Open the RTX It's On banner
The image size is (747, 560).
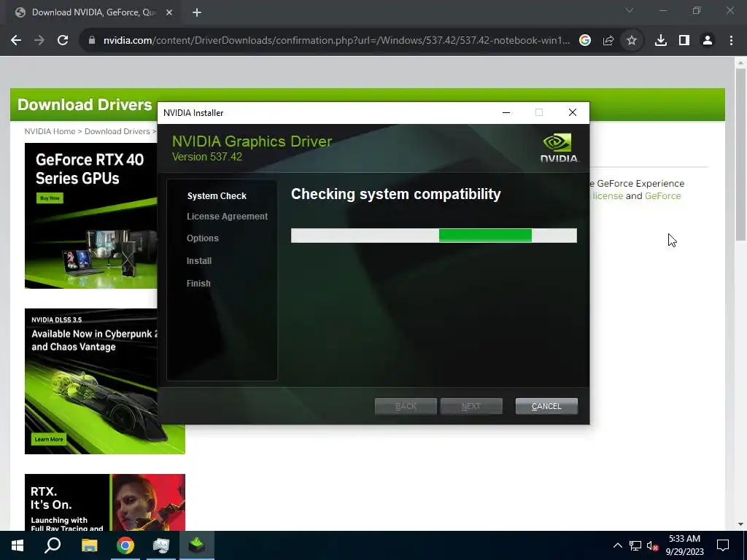105,502
